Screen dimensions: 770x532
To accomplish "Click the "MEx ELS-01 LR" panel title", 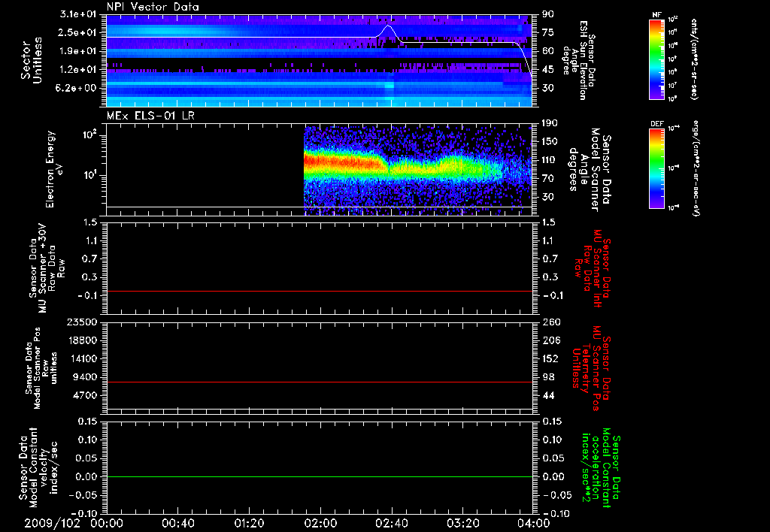I will (x=150, y=116).
